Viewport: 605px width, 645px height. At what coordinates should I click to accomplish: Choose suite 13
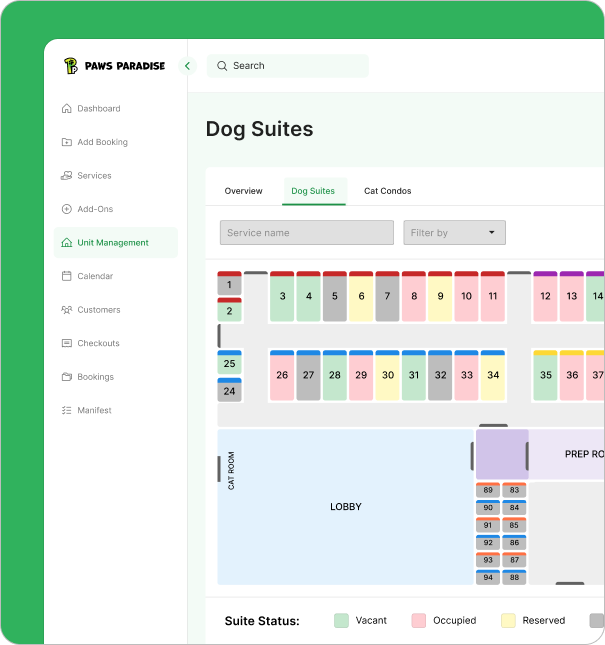(572, 296)
